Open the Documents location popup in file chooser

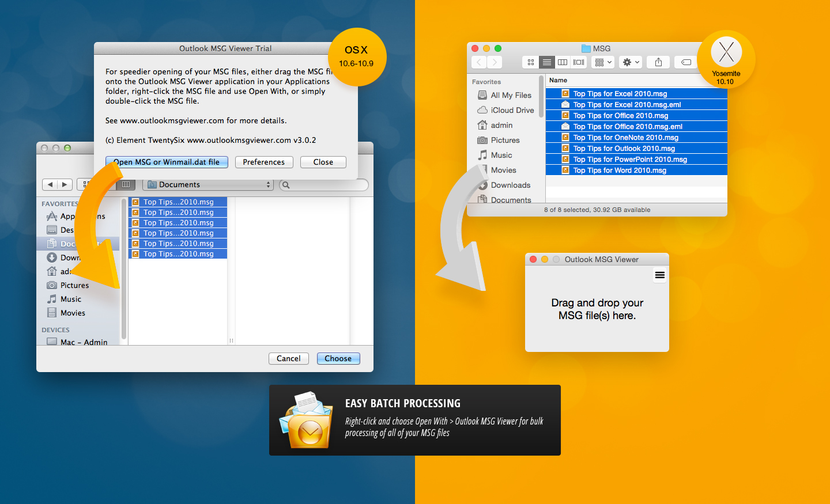(x=208, y=184)
